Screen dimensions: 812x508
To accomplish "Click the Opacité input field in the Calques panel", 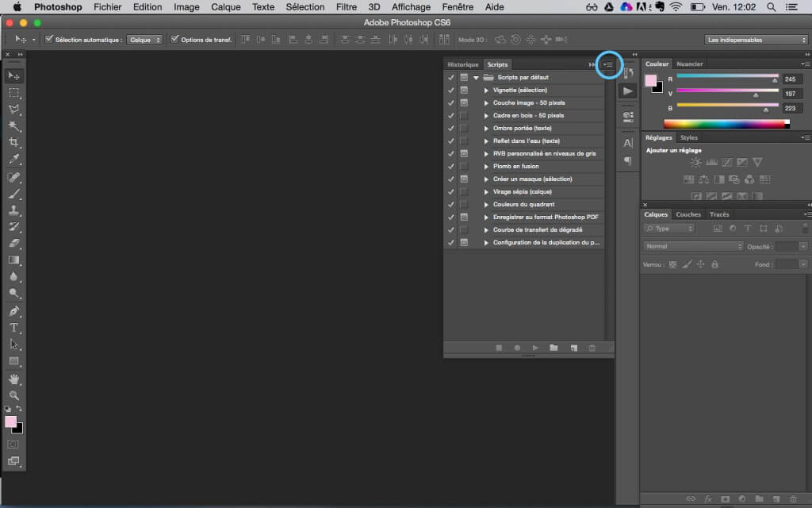I will tap(788, 246).
